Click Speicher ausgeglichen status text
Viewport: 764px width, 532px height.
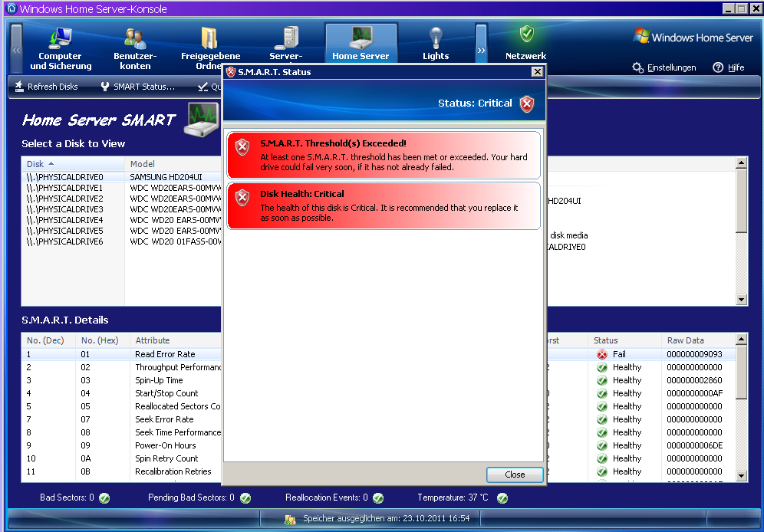387,518
